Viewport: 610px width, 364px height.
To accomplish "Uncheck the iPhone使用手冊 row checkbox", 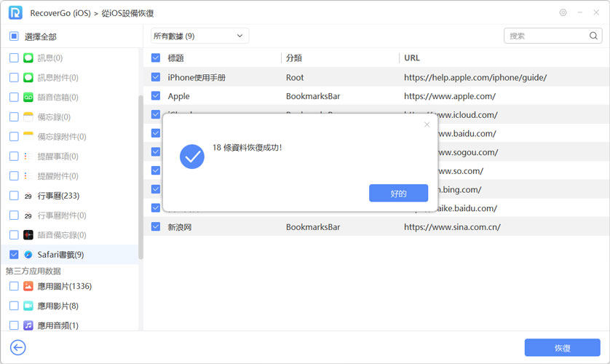I will click(x=156, y=77).
